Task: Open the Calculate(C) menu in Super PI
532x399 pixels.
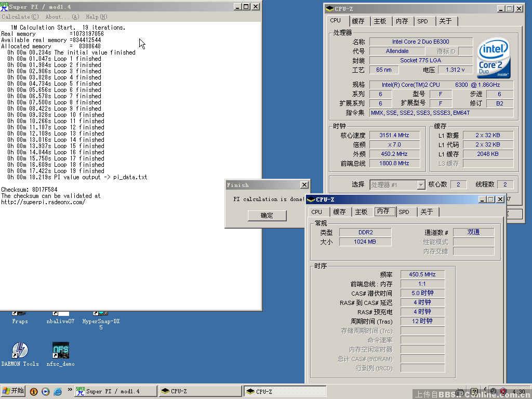Action: (20, 17)
